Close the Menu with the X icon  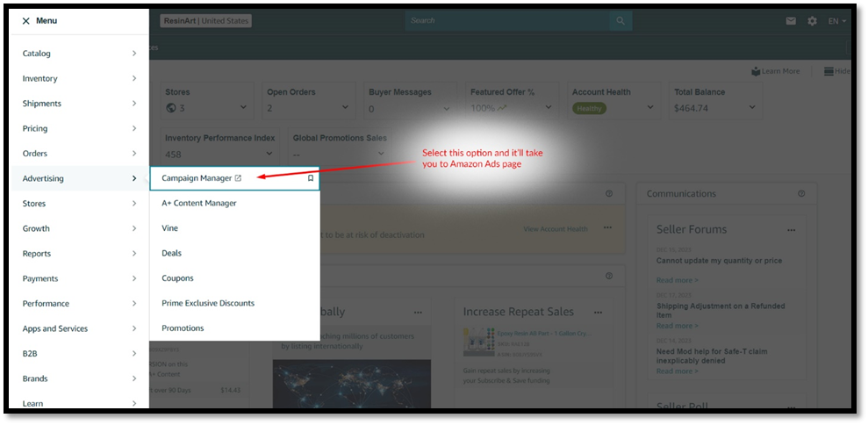click(25, 21)
